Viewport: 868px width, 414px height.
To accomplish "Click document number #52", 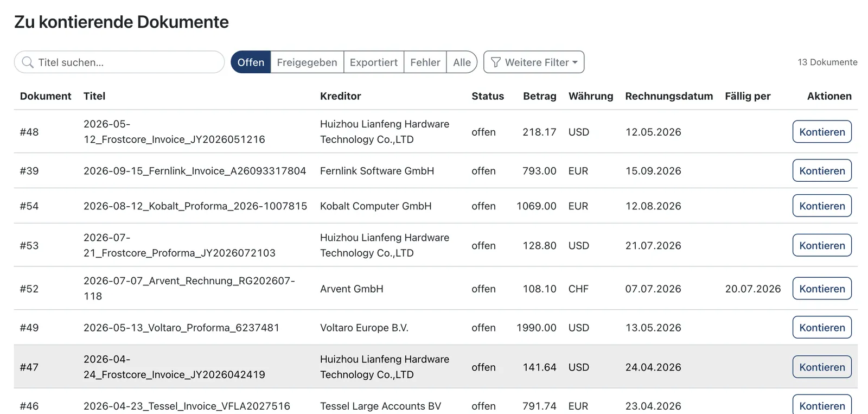I will pos(29,289).
